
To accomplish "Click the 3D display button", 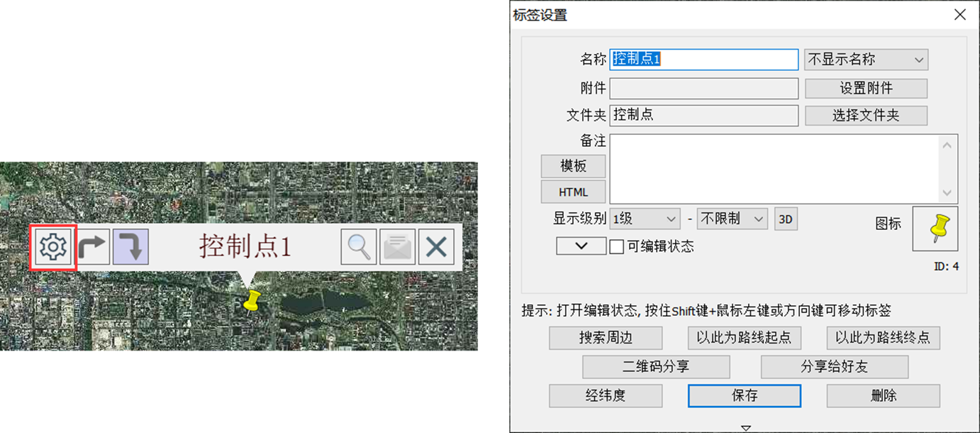I will coord(786,219).
